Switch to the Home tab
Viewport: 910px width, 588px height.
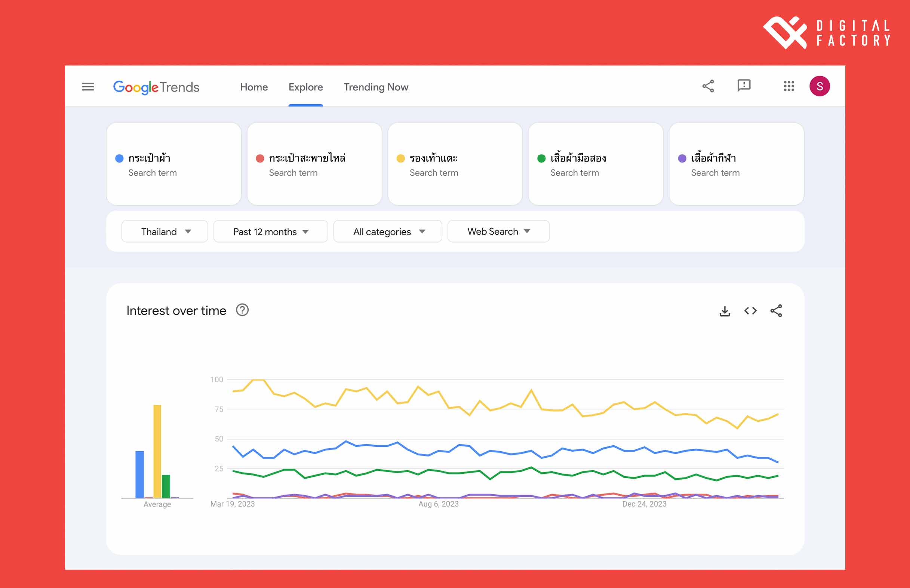point(253,87)
